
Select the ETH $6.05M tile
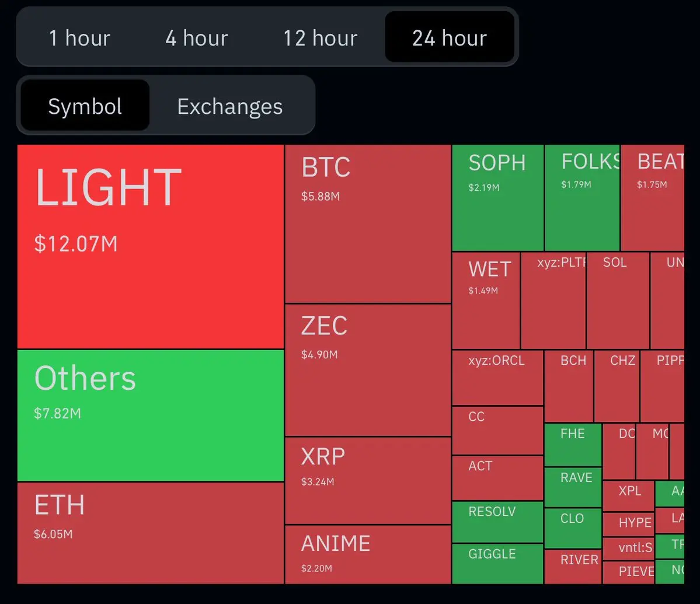151,533
